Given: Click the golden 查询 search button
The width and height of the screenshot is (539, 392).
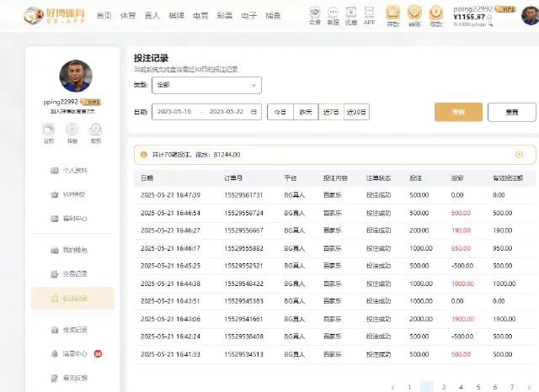Looking at the screenshot, I should pos(458,112).
